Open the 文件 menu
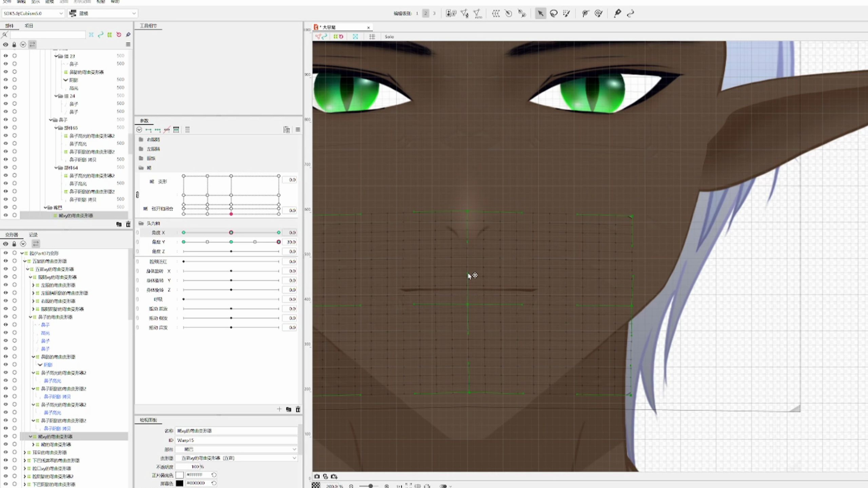 point(7,2)
